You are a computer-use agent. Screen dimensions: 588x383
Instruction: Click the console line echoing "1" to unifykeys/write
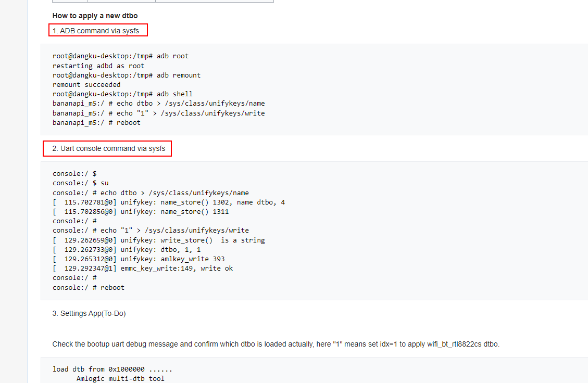(151, 230)
